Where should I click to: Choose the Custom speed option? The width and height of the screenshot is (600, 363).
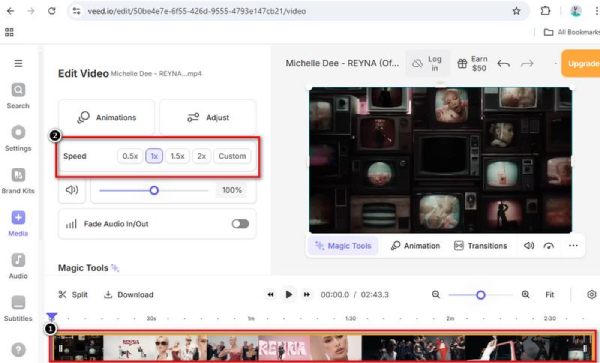click(x=232, y=156)
